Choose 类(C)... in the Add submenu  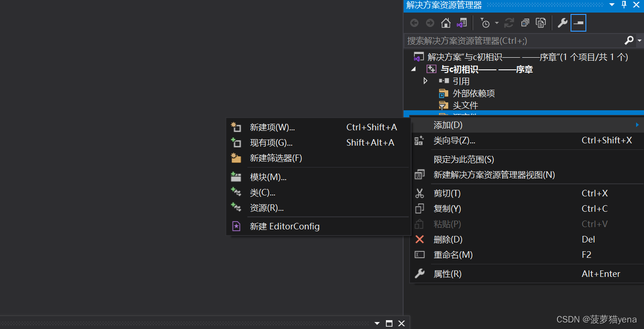point(318,192)
